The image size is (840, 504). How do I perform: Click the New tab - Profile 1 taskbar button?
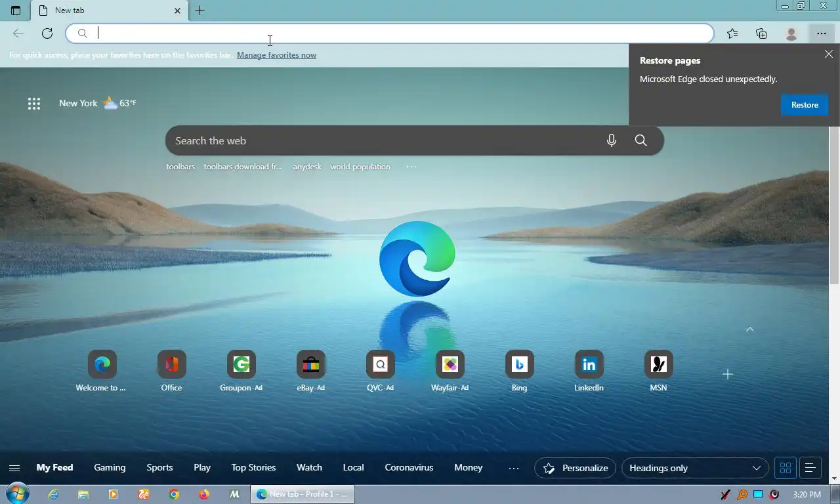[x=303, y=494]
